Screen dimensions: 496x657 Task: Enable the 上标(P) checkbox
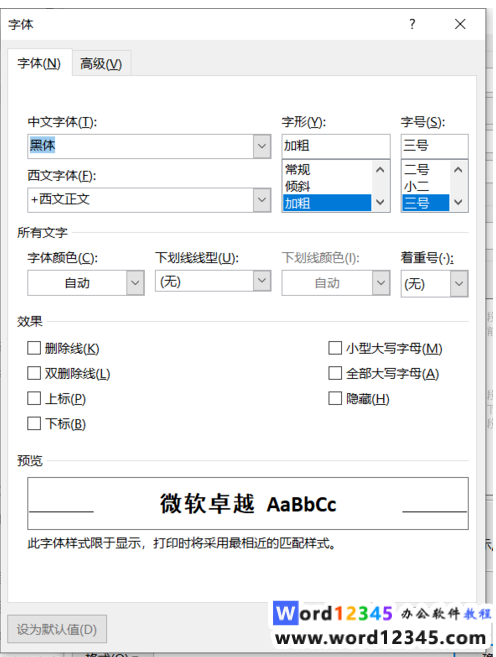click(x=34, y=398)
